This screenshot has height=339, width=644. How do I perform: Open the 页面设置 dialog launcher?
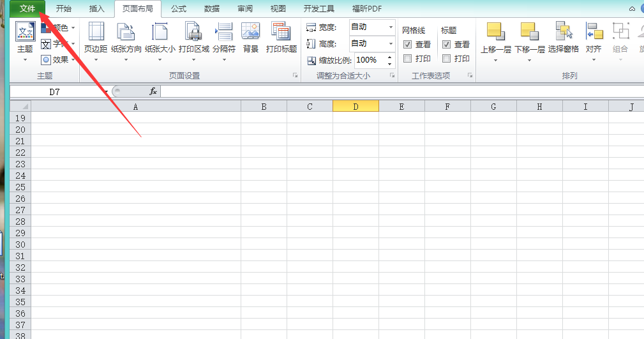pyautogui.click(x=295, y=75)
